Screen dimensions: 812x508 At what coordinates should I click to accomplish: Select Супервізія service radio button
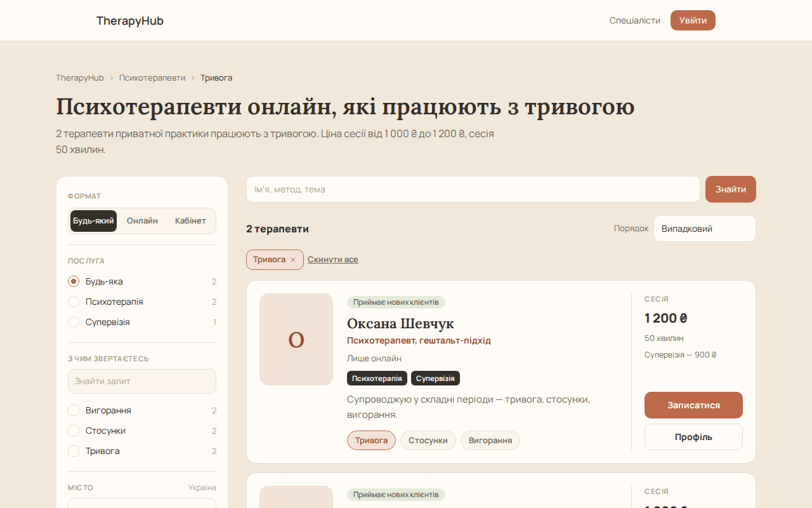(x=74, y=322)
